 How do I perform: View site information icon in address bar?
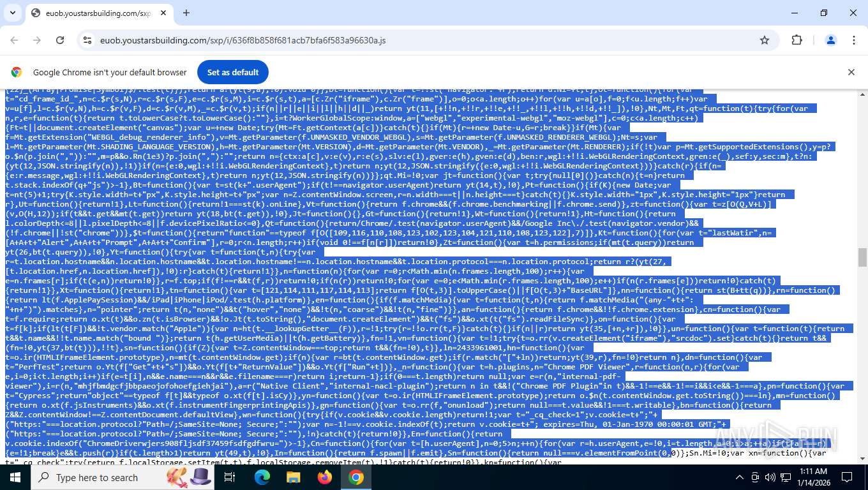tap(87, 40)
